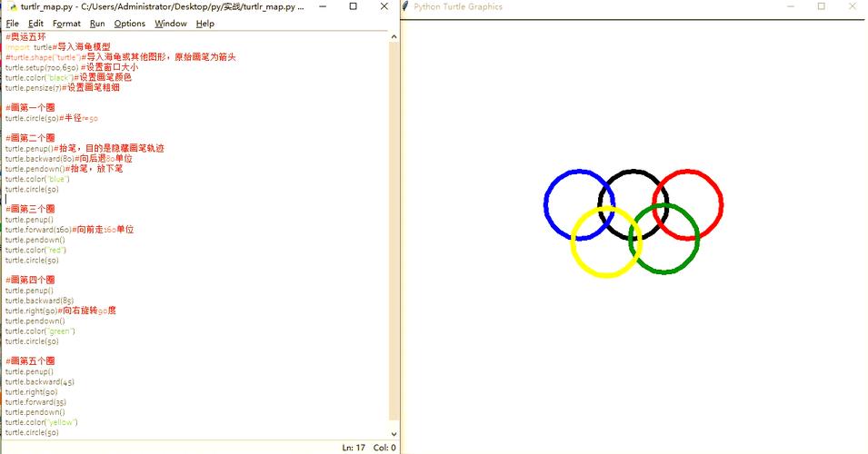Click the turtle.backward(80) line
The image size is (868, 454).
[69, 158]
